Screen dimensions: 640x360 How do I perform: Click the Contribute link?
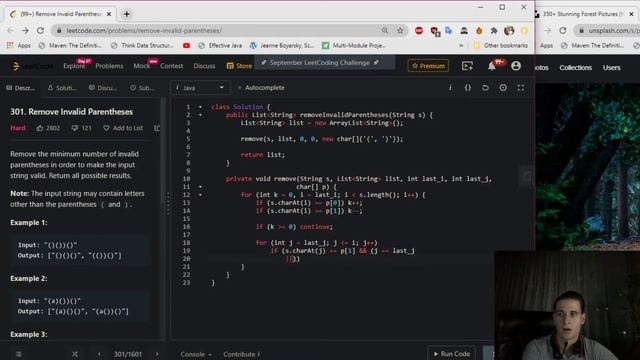(x=241, y=354)
